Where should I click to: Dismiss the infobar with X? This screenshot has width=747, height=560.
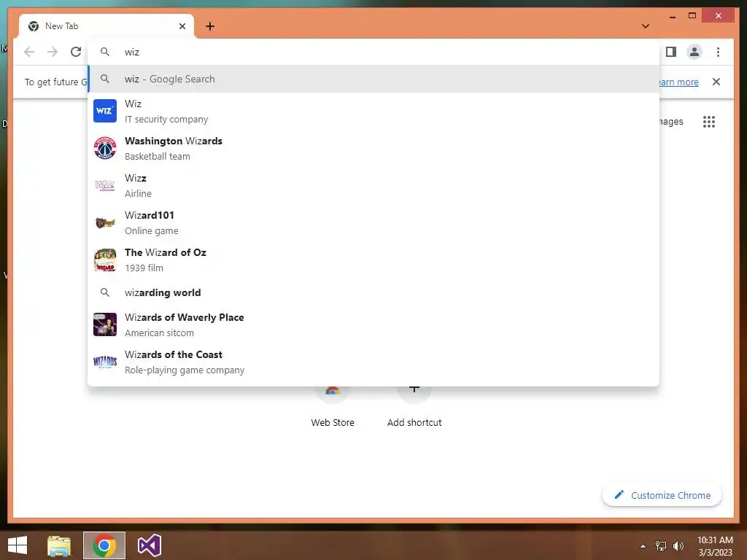[x=716, y=82]
